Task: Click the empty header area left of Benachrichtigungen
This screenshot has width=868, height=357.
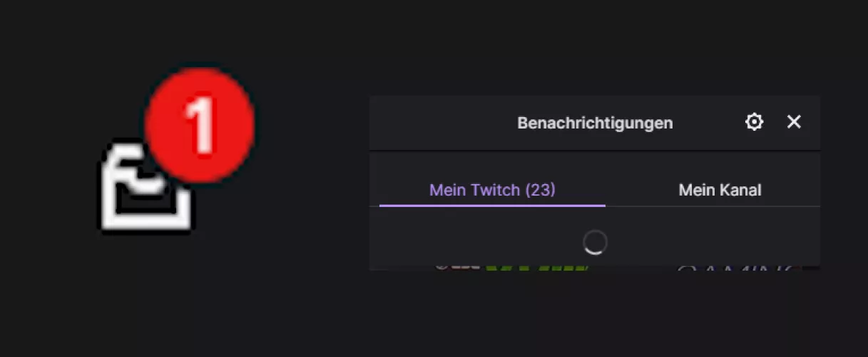Action: tap(435, 123)
